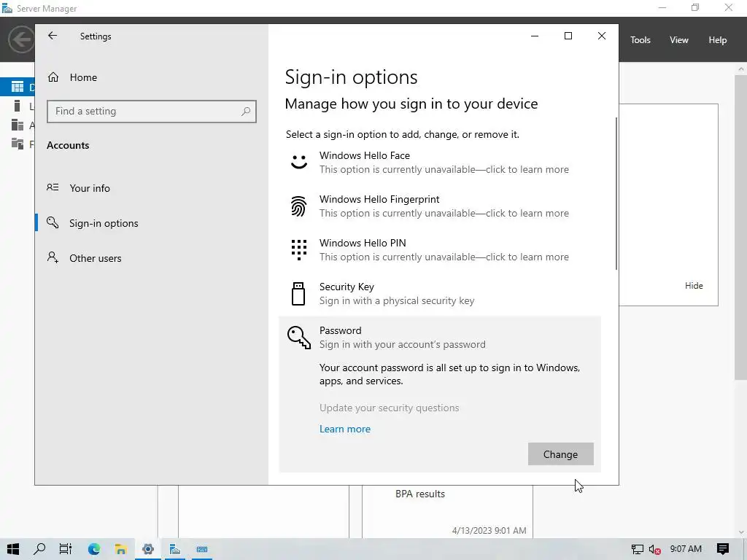Image resolution: width=747 pixels, height=560 pixels.
Task: Go back using the Settings back arrow
Action: pos(53,36)
